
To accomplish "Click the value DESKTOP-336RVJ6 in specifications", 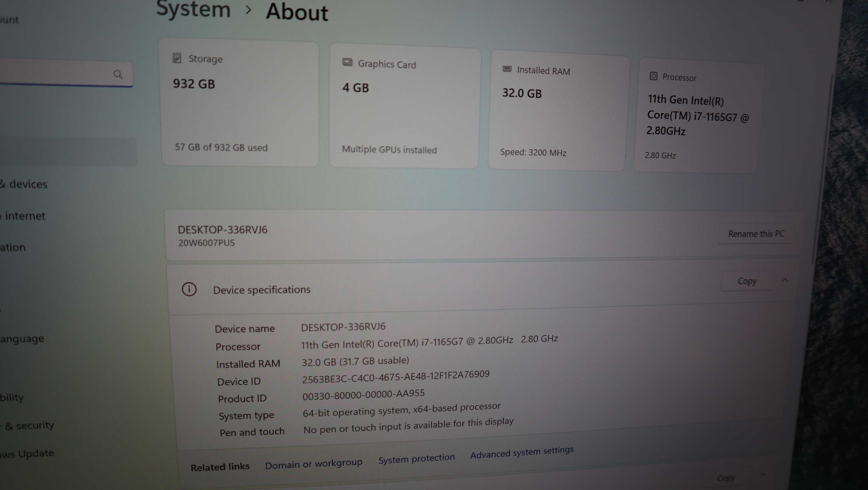I will (343, 327).
